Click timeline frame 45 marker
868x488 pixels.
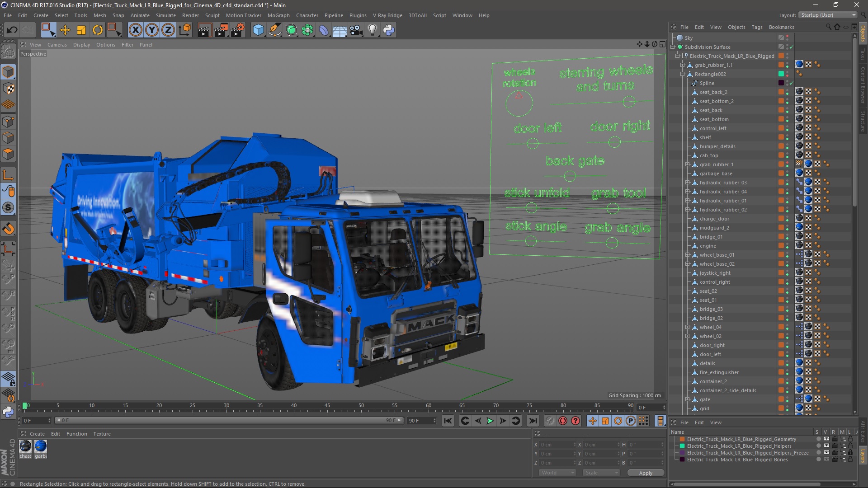327,406
